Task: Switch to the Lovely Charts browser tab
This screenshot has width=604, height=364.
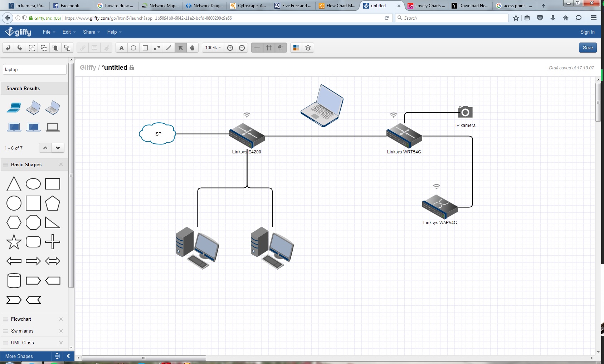Action: (x=427, y=5)
